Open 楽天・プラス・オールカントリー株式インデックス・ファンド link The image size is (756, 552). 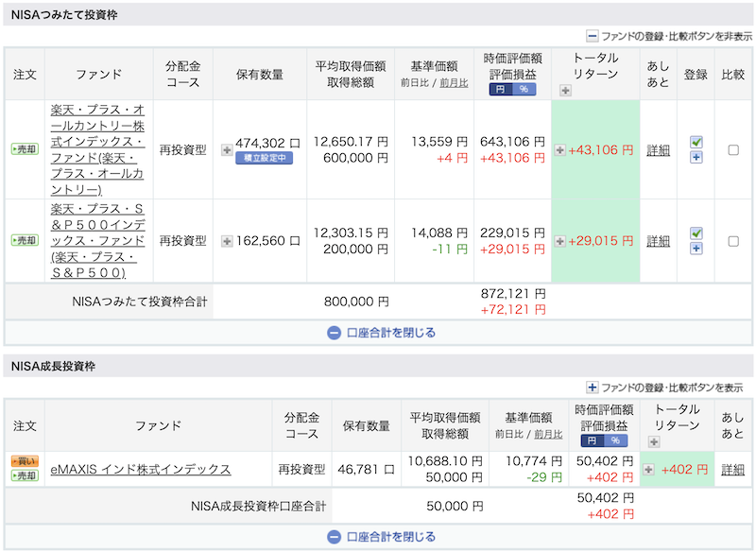(x=98, y=149)
